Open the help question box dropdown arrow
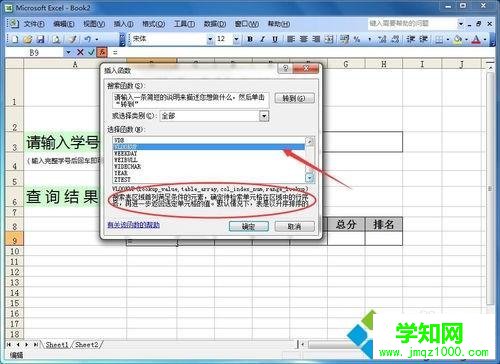This screenshot has width=500, height=364. click(461, 24)
